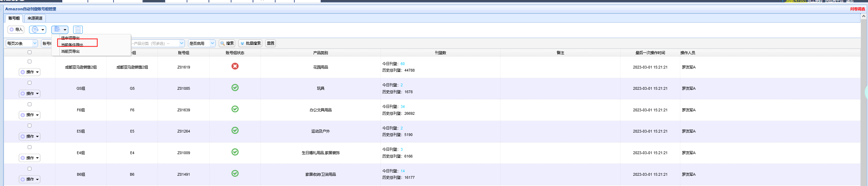Tick the checkbox for row Z01264

coord(29,126)
